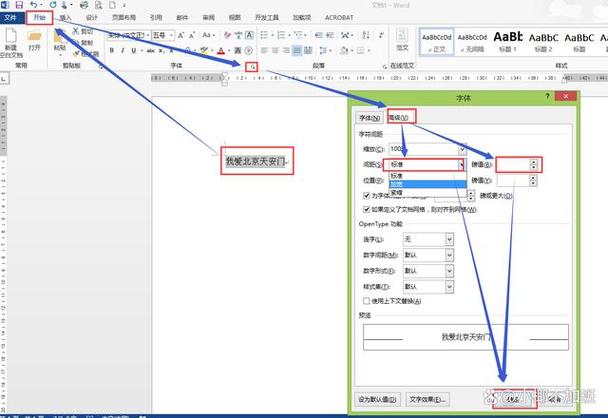Viewport: 608px width, 418px height.
Task: Select 紧缩 in the spacing dropdown list
Action: (x=428, y=192)
